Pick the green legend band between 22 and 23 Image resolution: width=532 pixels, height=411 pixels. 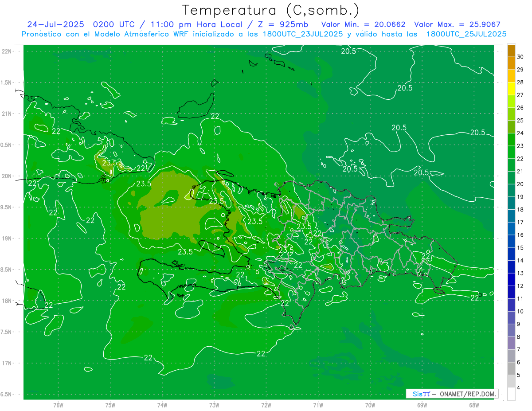[511, 152]
